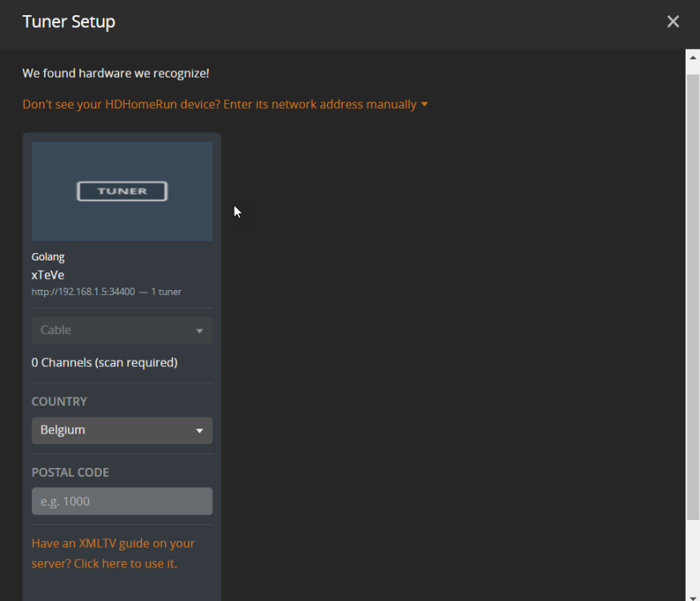Click the POSTAL CODE field label

coord(70,473)
